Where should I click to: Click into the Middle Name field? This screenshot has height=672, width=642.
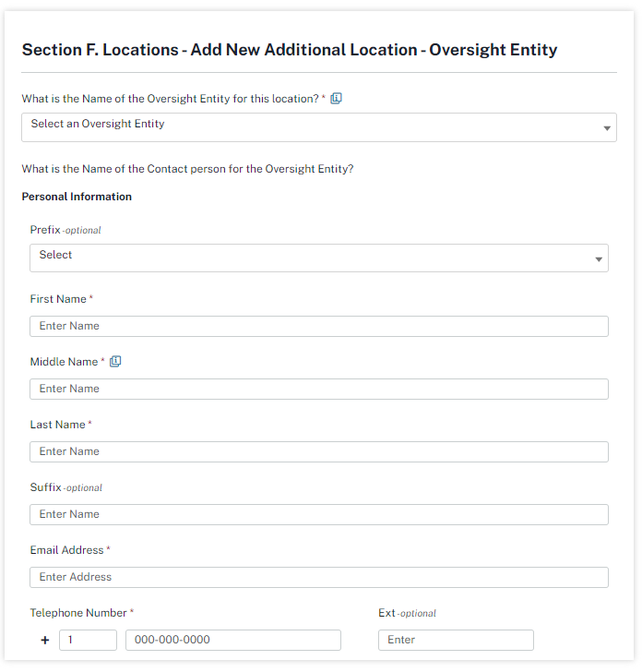(318, 389)
